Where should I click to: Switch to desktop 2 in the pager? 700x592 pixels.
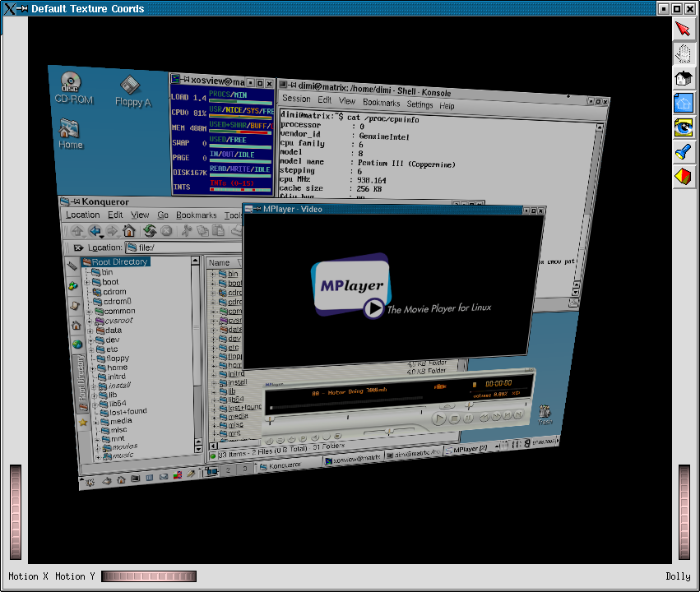tap(228, 470)
